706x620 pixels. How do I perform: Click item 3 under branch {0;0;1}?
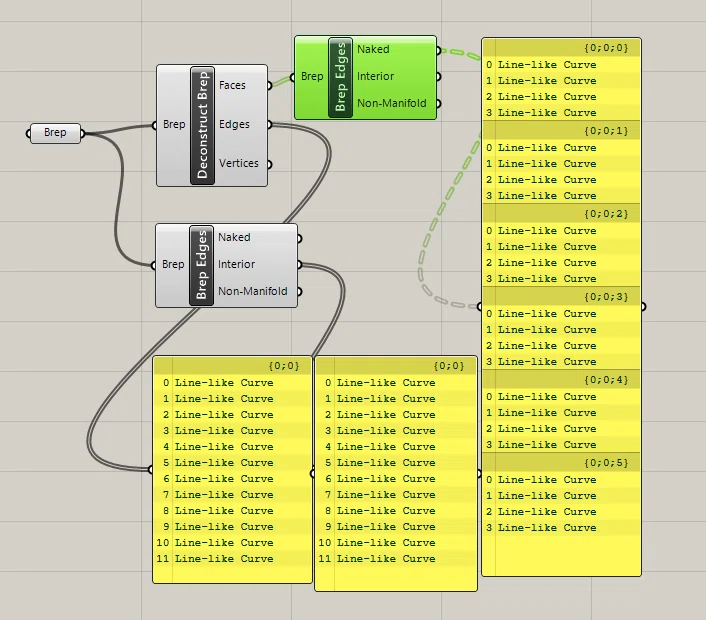pyautogui.click(x=561, y=196)
